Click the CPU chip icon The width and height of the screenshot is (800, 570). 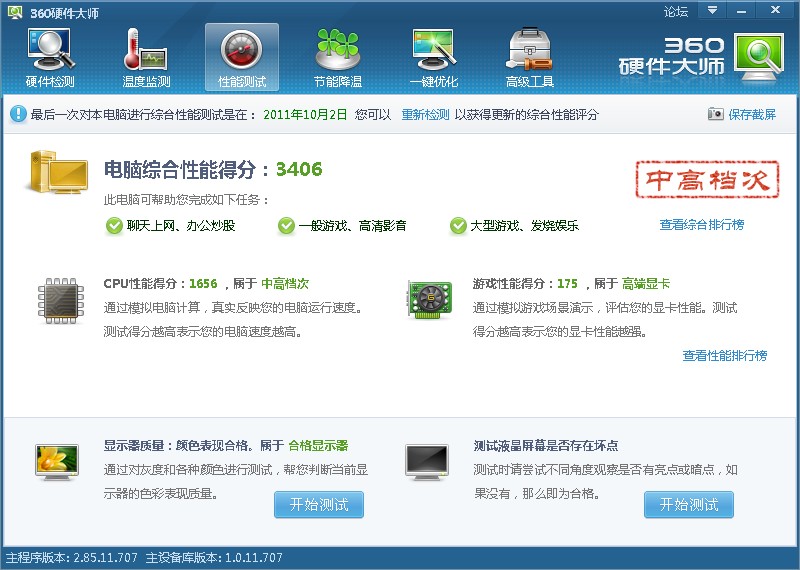[x=61, y=300]
